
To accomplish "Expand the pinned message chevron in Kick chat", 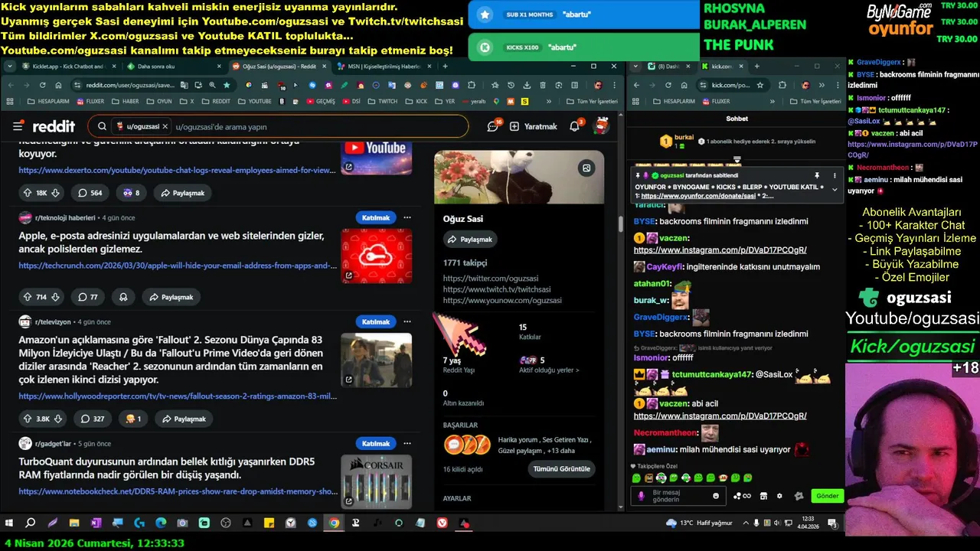I will tap(835, 189).
